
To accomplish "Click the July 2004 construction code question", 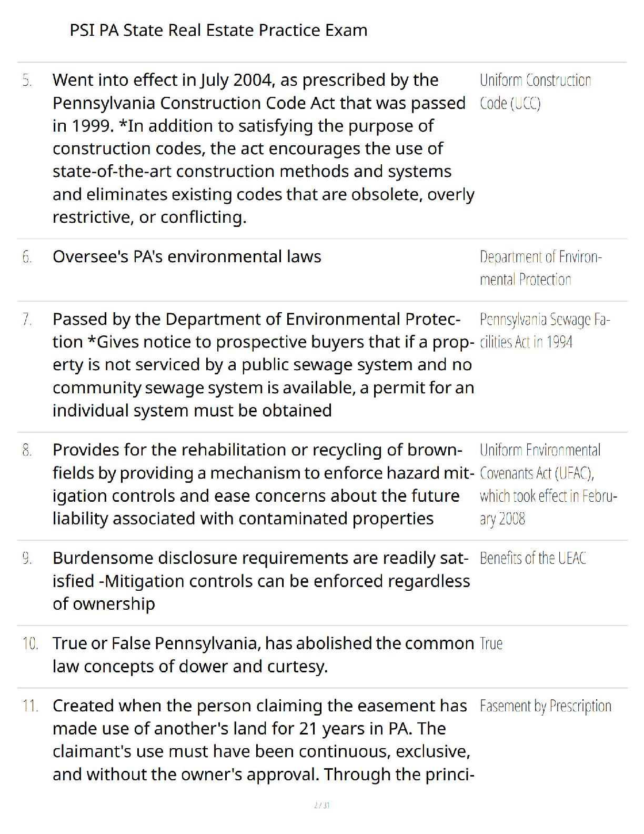I will coord(264,148).
